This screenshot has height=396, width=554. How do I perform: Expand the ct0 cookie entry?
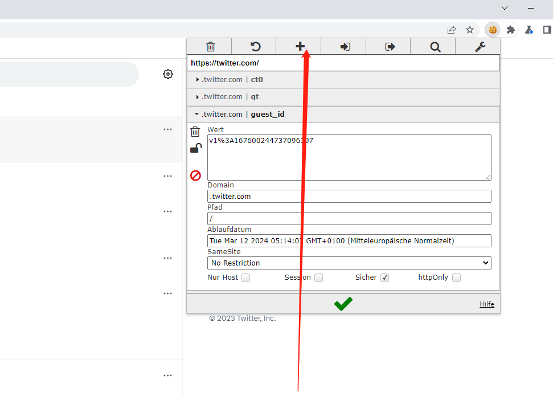(343, 79)
